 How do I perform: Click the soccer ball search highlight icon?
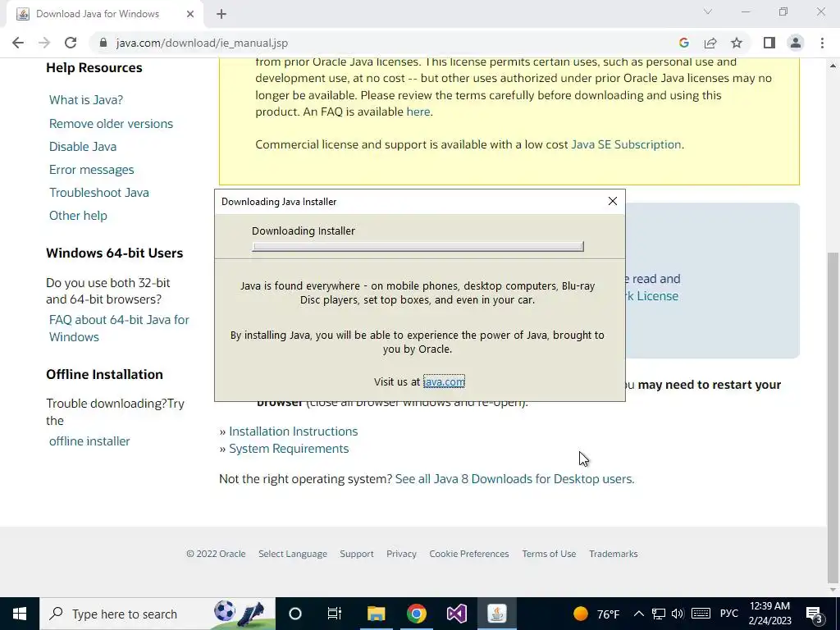pyautogui.click(x=225, y=611)
